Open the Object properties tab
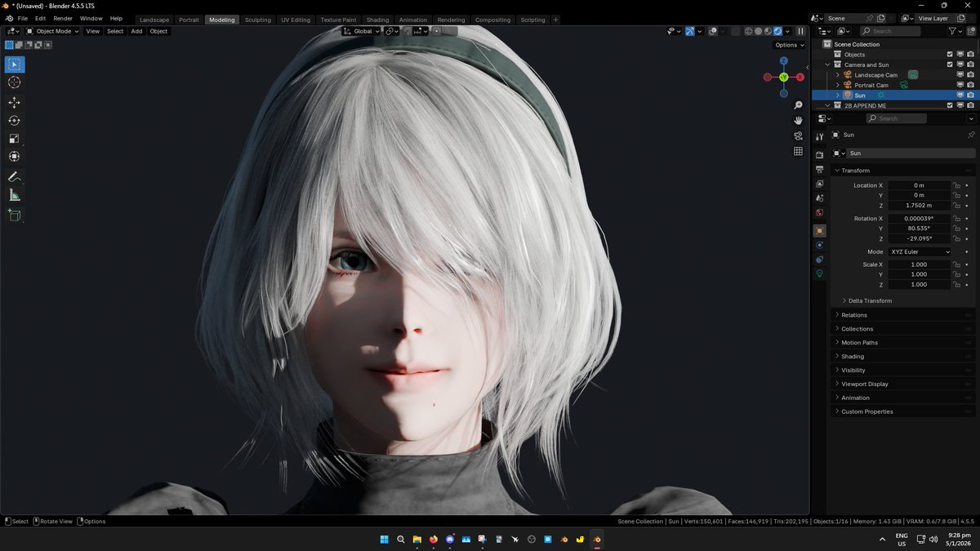Viewport: 980px width, 551px height. [x=819, y=231]
